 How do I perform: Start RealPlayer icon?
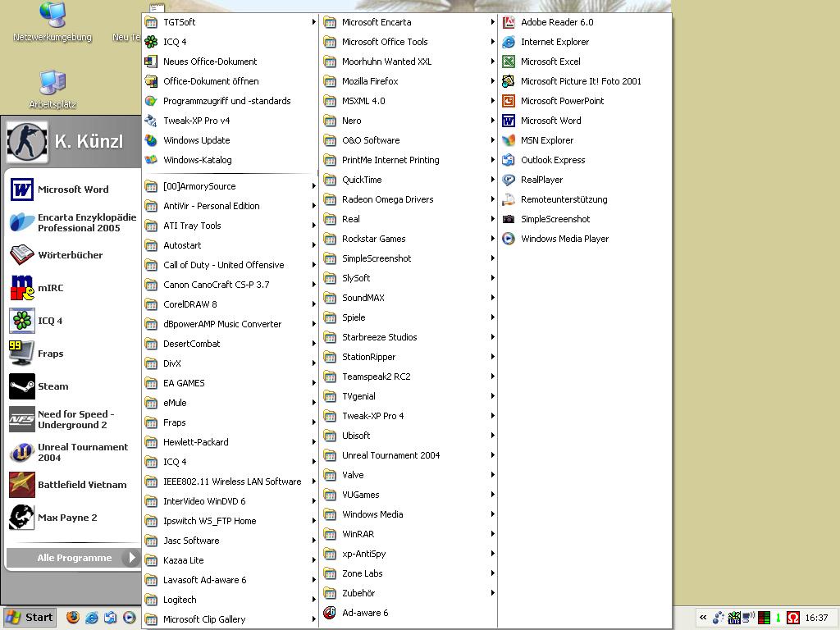pos(509,180)
